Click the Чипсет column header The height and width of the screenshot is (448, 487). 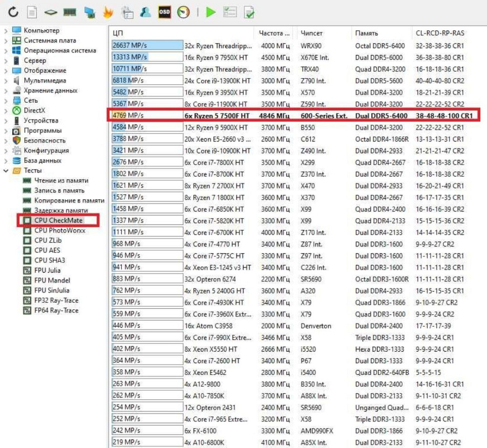click(x=312, y=33)
